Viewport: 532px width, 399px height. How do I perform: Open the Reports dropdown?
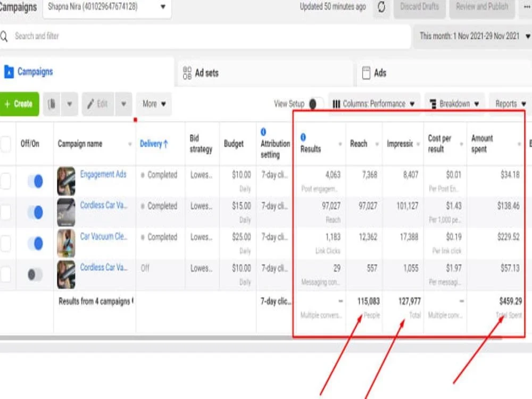[x=510, y=104]
